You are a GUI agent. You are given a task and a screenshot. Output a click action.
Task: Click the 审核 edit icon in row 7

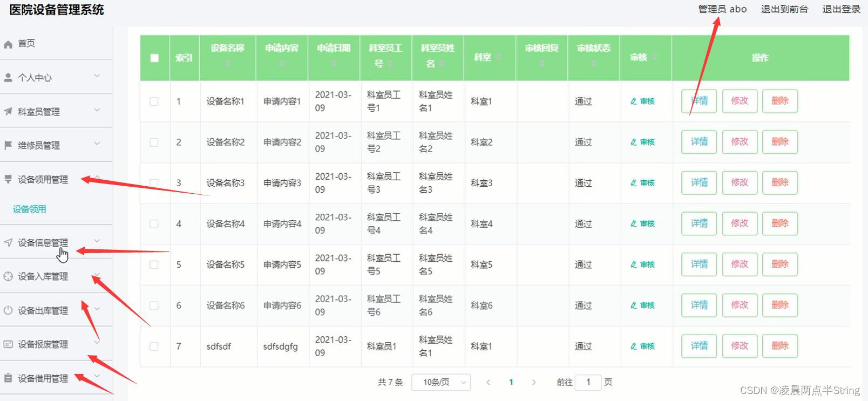pos(634,346)
